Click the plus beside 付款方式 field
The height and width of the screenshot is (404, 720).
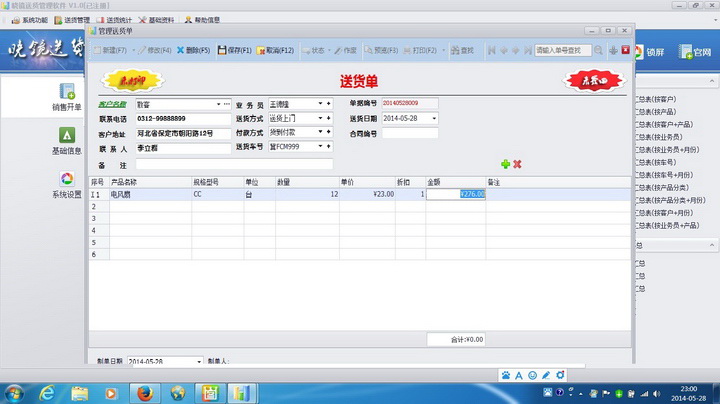tap(329, 132)
